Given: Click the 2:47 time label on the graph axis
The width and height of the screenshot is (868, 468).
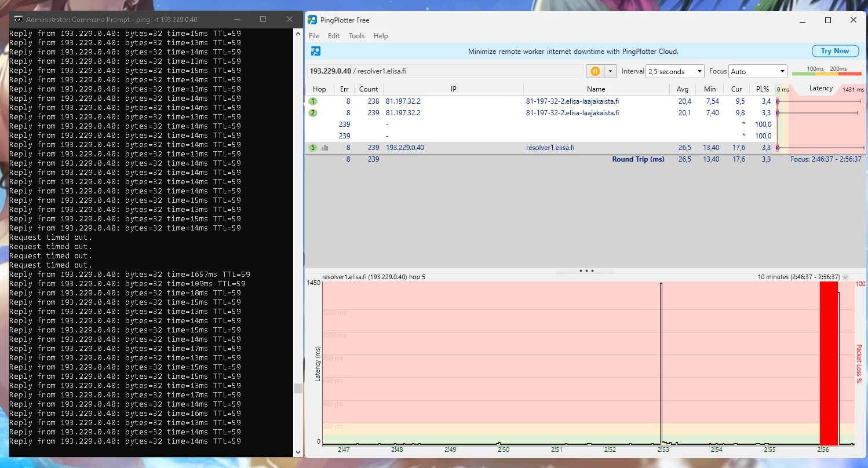Looking at the screenshot, I should coord(344,449).
